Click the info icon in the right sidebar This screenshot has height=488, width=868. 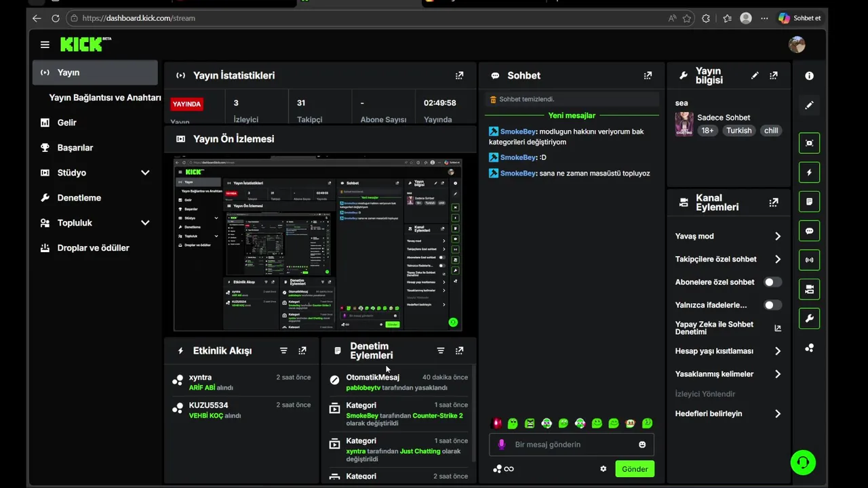tap(809, 76)
